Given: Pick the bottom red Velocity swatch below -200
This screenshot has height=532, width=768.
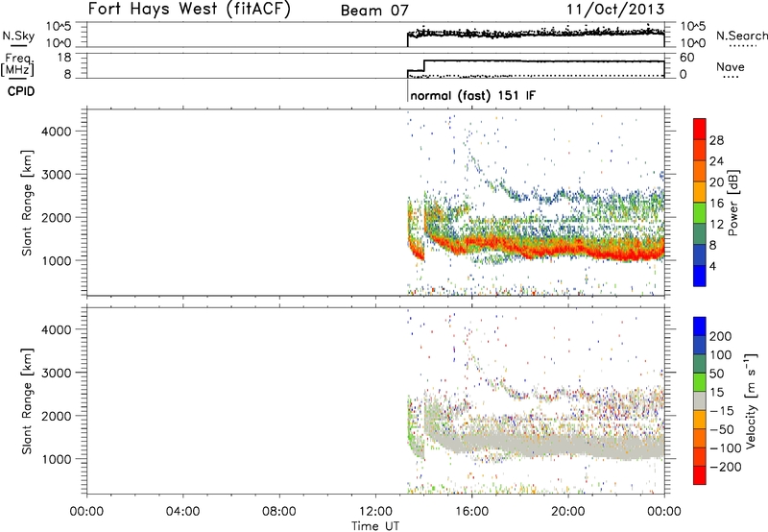Looking at the screenshot, I should click(700, 475).
